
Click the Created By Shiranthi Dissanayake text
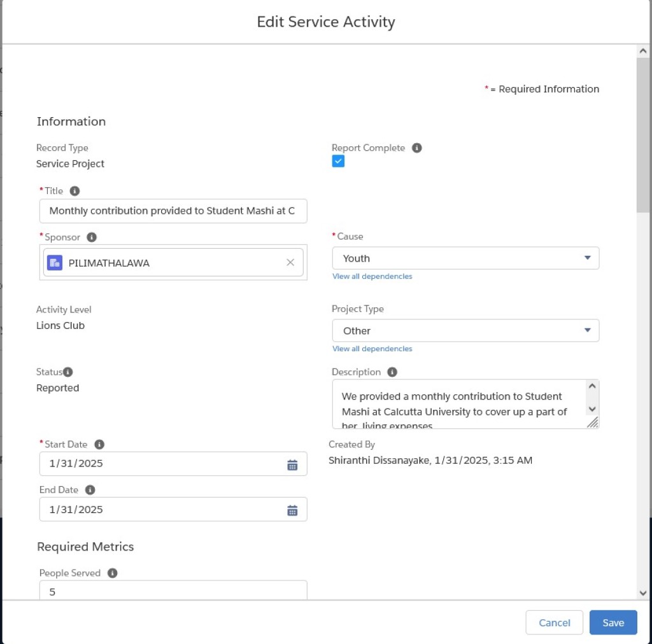pyautogui.click(x=430, y=460)
